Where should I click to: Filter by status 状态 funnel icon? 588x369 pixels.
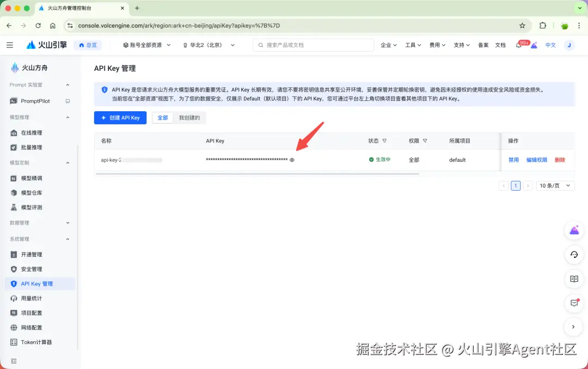(x=384, y=141)
